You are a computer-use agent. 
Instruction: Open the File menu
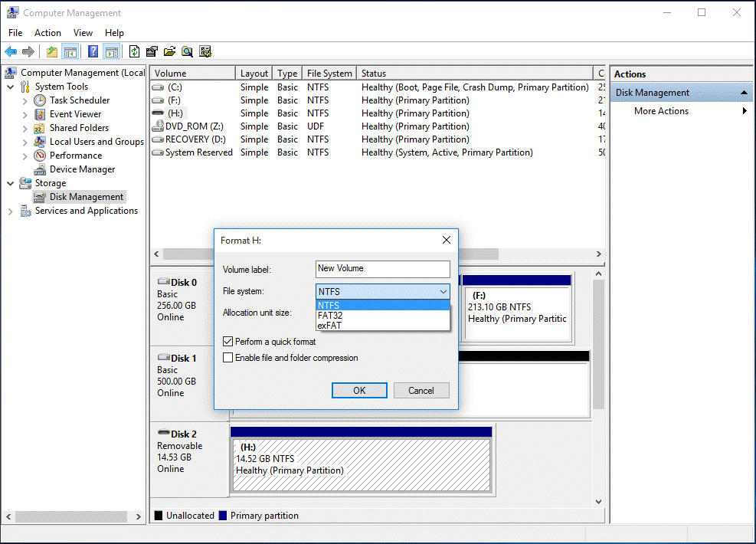(x=15, y=33)
